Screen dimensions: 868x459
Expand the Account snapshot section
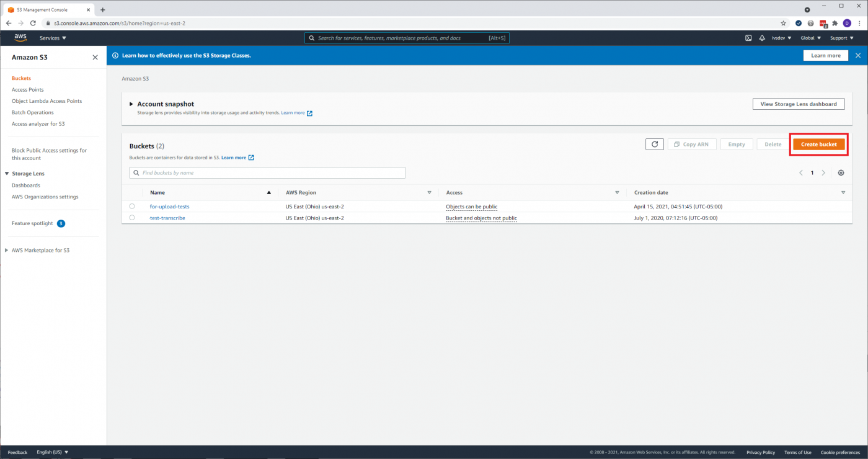131,104
